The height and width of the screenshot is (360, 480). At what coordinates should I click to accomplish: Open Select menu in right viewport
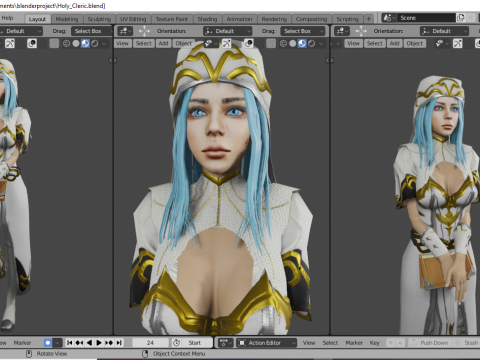[375, 43]
